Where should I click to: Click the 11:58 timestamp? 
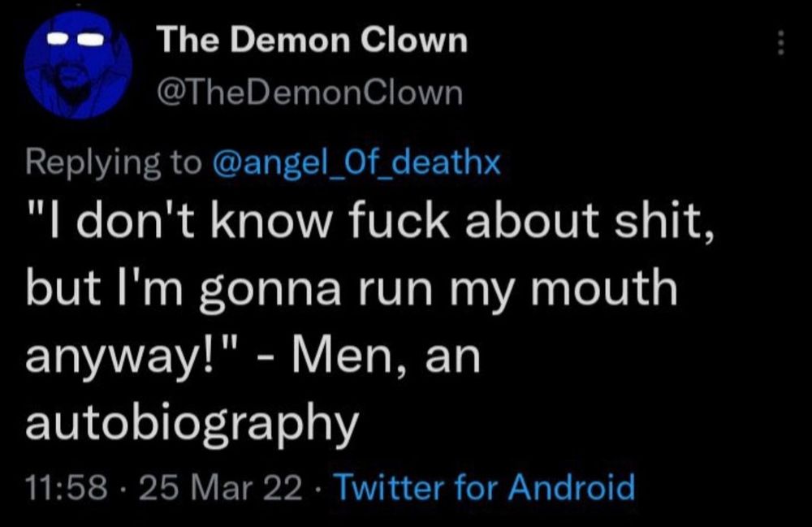[67, 488]
